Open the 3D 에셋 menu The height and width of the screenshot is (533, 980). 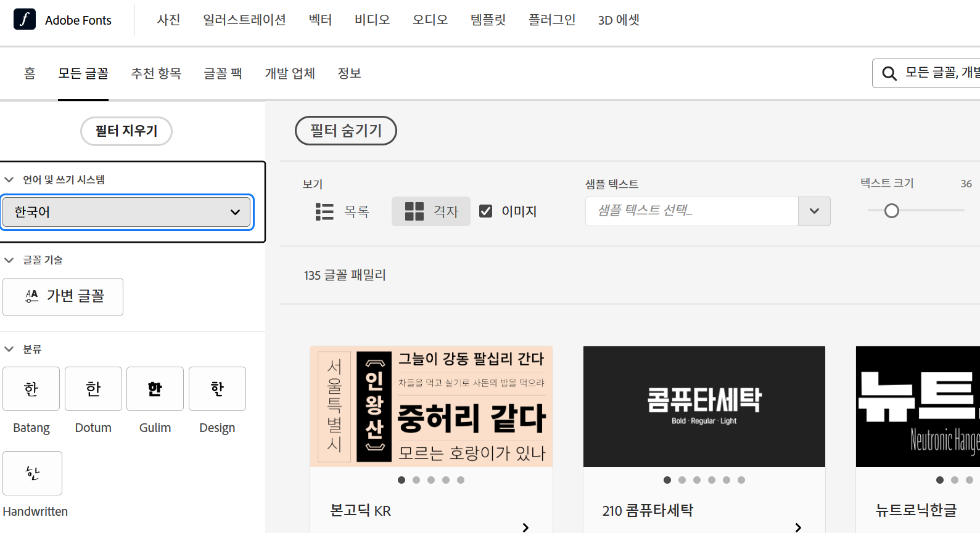(x=619, y=20)
